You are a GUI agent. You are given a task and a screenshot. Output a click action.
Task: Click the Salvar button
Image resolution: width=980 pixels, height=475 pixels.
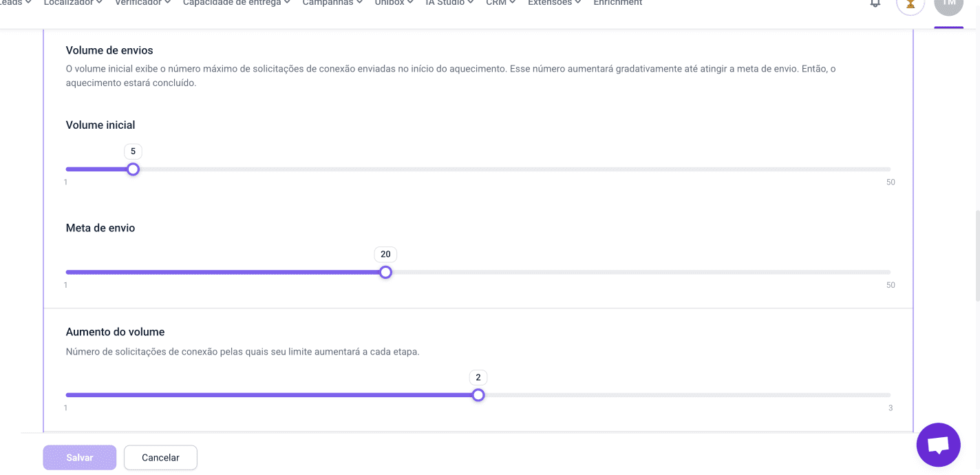coord(80,458)
